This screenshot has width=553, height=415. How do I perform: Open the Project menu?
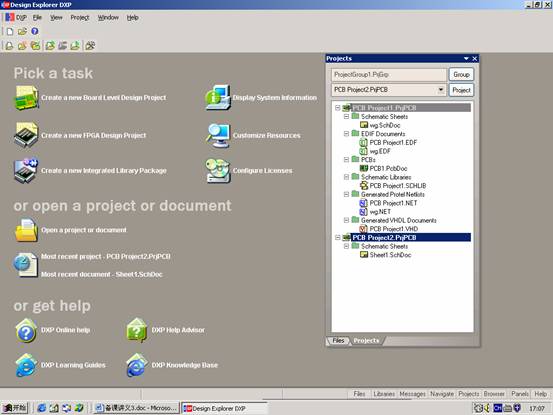pyautogui.click(x=80, y=17)
